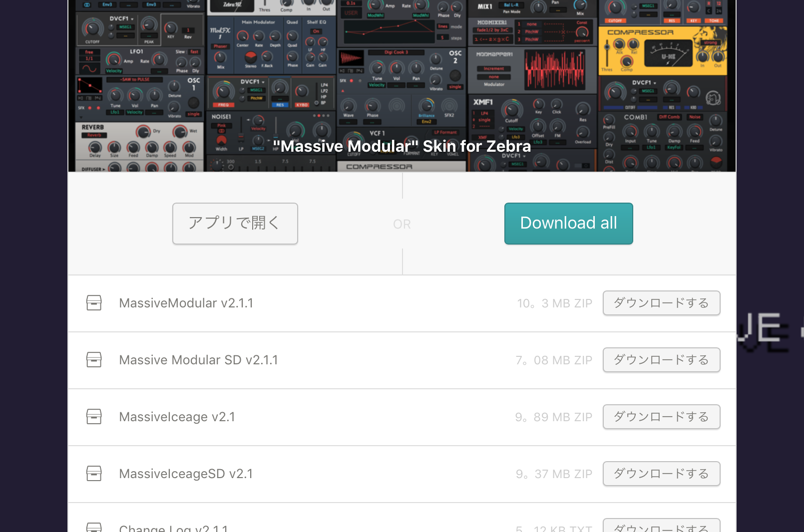Click the Massive Modular Skin for Zebra title
The height and width of the screenshot is (532, 804).
[x=402, y=146]
